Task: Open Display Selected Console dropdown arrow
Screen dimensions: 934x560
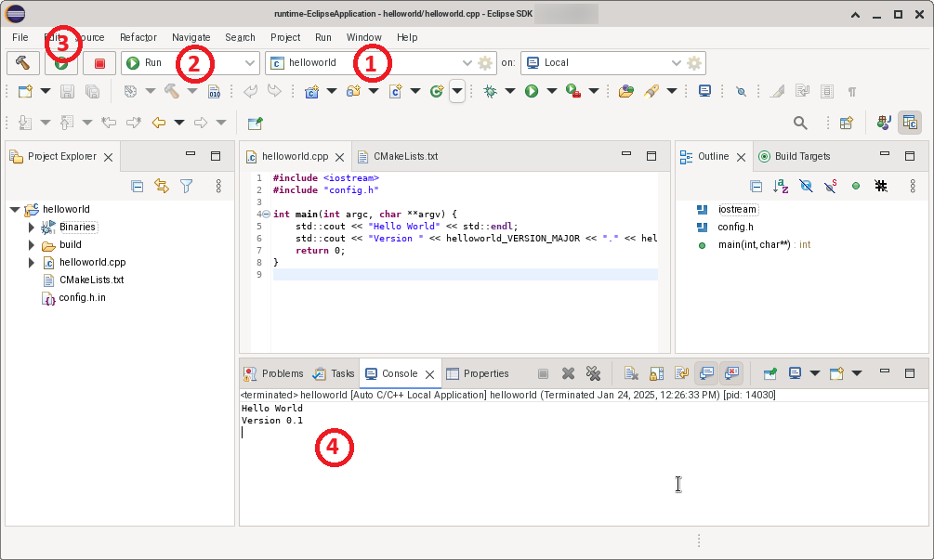Action: [x=815, y=373]
